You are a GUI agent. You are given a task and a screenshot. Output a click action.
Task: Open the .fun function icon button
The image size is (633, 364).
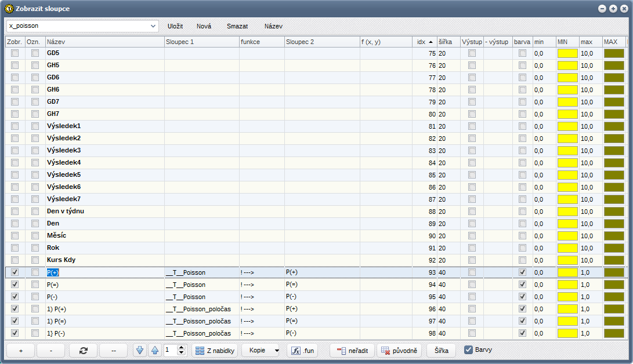click(x=303, y=350)
